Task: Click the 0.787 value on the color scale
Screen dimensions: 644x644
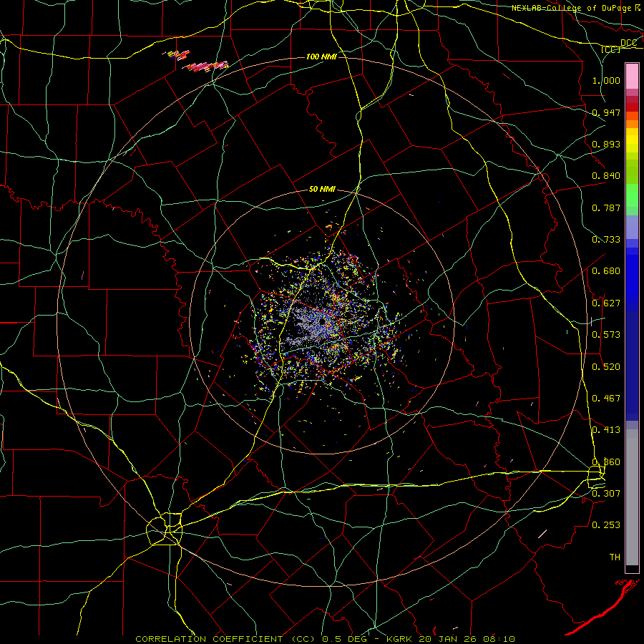Action: click(x=606, y=208)
